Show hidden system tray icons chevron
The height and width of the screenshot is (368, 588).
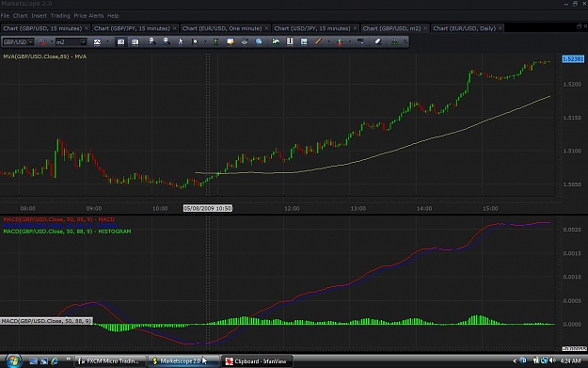[515, 360]
